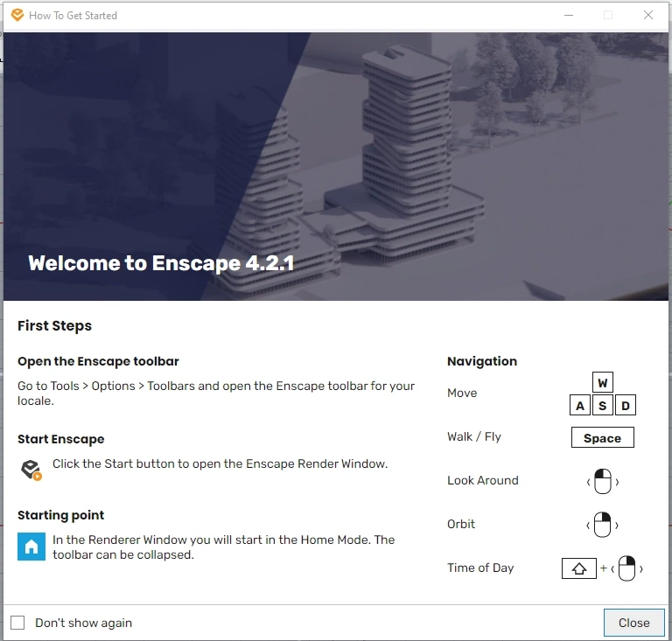Click the Orbit mouse icon

point(603,525)
